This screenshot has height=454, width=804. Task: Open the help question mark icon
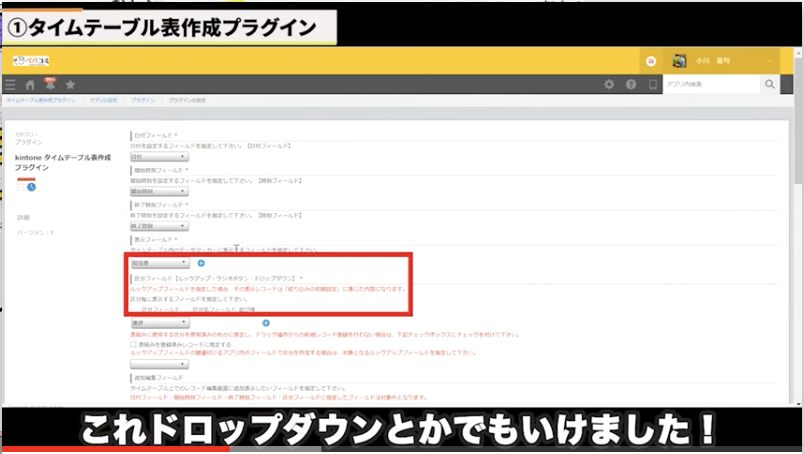pos(631,85)
